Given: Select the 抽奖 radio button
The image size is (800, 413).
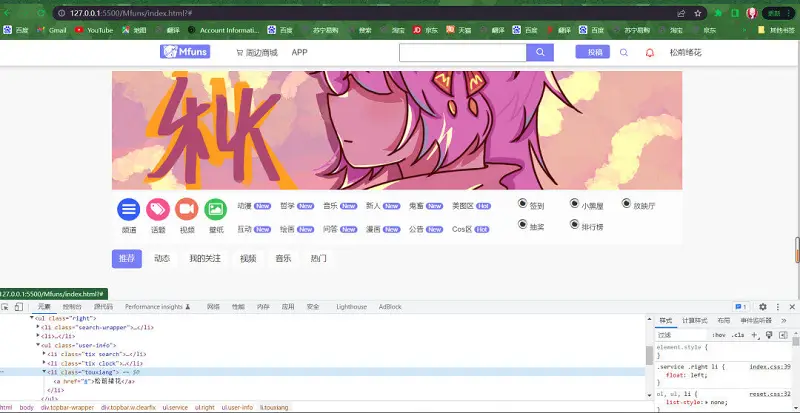Looking at the screenshot, I should (522, 224).
